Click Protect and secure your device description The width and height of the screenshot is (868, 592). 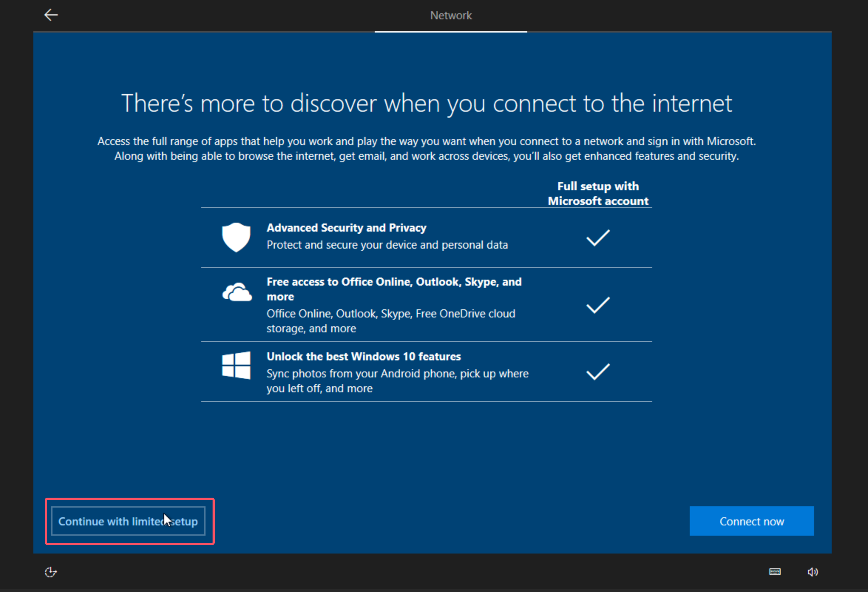(387, 245)
